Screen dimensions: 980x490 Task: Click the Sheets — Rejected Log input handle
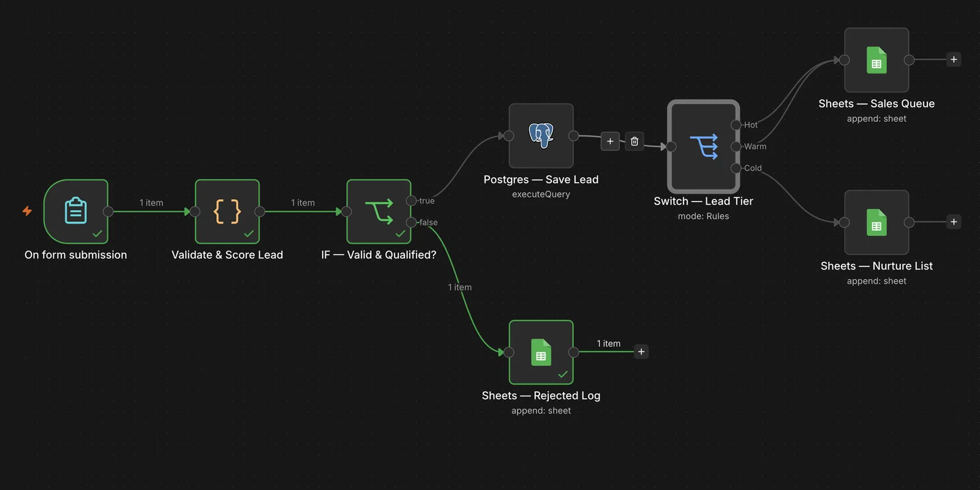pos(508,352)
